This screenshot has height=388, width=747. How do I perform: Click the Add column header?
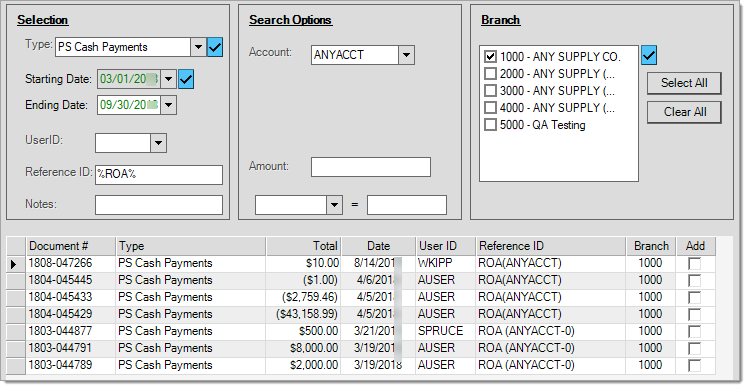pos(695,246)
